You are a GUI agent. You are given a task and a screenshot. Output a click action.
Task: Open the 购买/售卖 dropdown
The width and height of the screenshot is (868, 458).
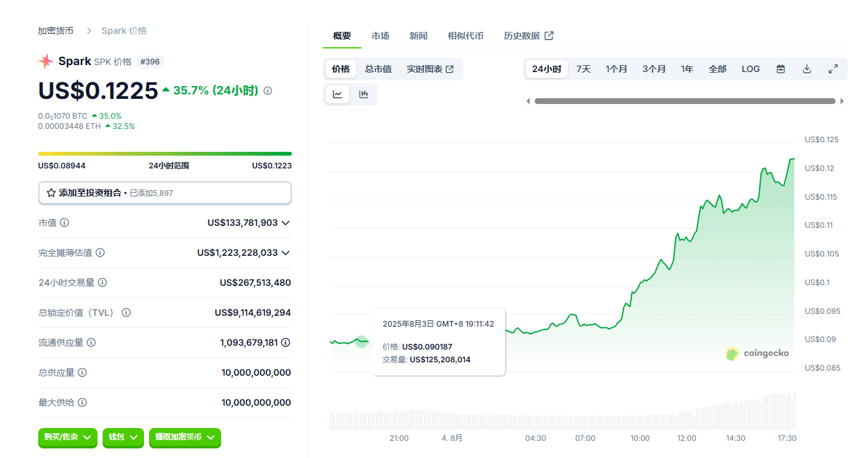(x=68, y=437)
